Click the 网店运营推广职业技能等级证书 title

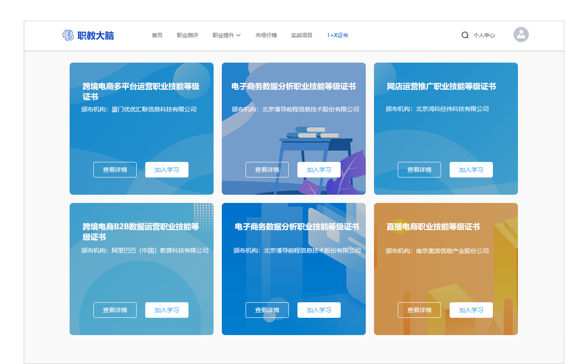pyautogui.click(x=441, y=86)
